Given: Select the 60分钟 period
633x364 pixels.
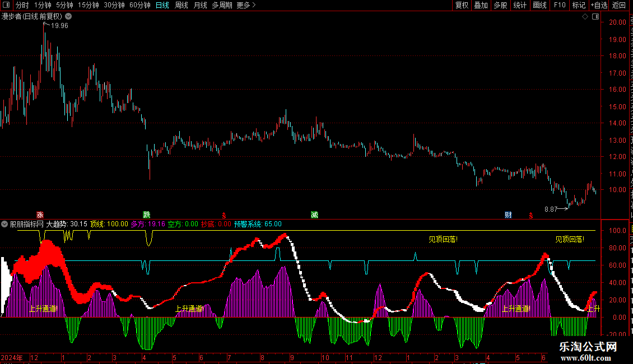Looking at the screenshot, I should coord(140,5).
